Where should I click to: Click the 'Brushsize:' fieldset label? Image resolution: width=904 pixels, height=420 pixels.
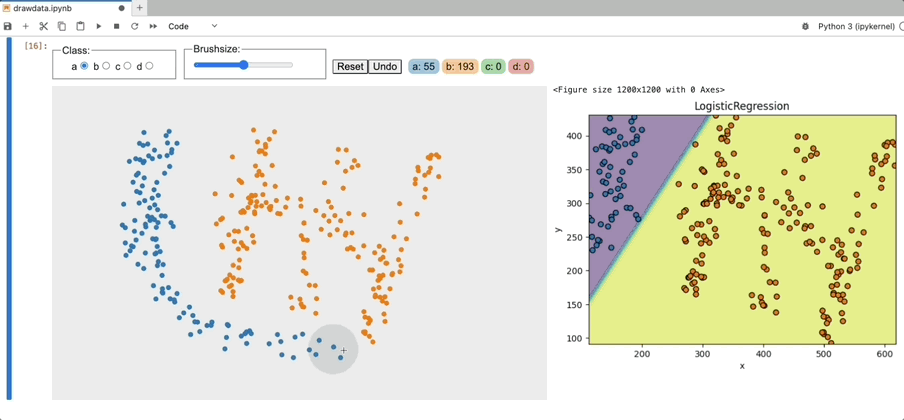coord(217,49)
